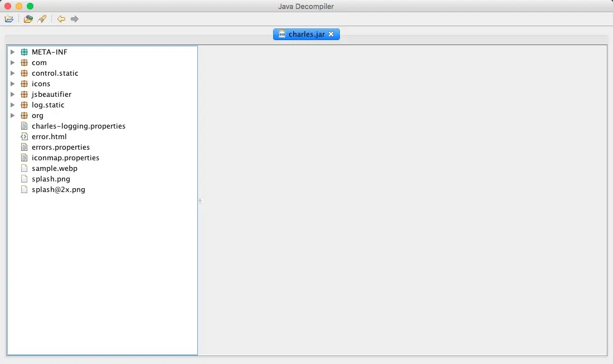The width and height of the screenshot is (613, 364).
Task: Select the com tree label
Action: click(39, 62)
